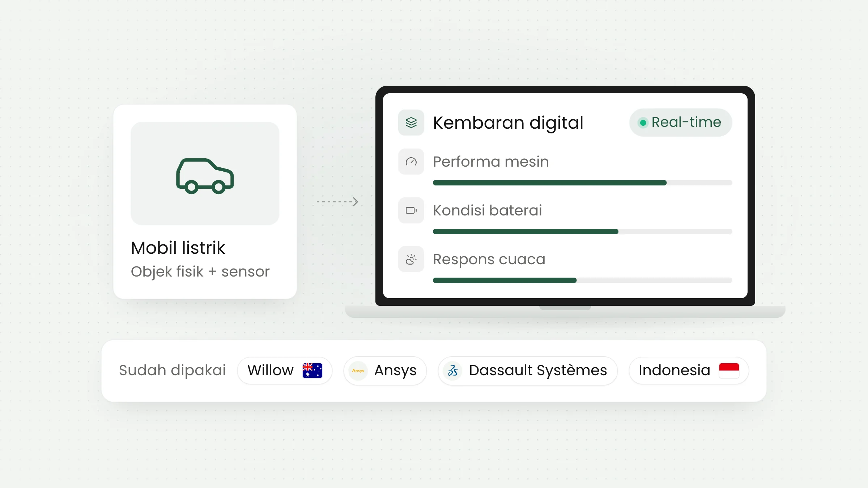Click the dashed arrow toward the laptop
868x488 pixels.
coord(337,202)
